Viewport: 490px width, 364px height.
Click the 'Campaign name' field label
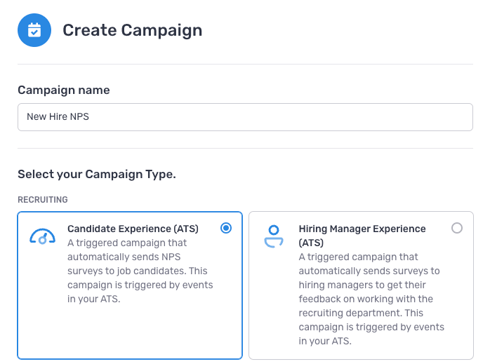64,90
